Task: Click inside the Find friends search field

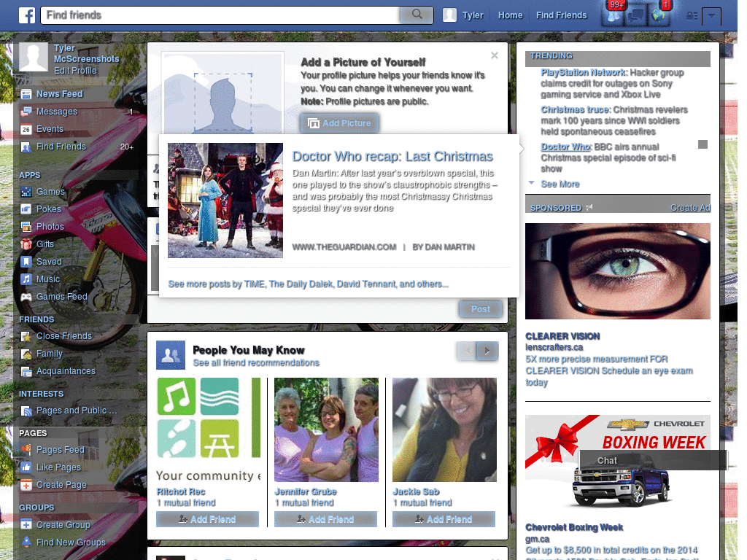Action: click(221, 15)
